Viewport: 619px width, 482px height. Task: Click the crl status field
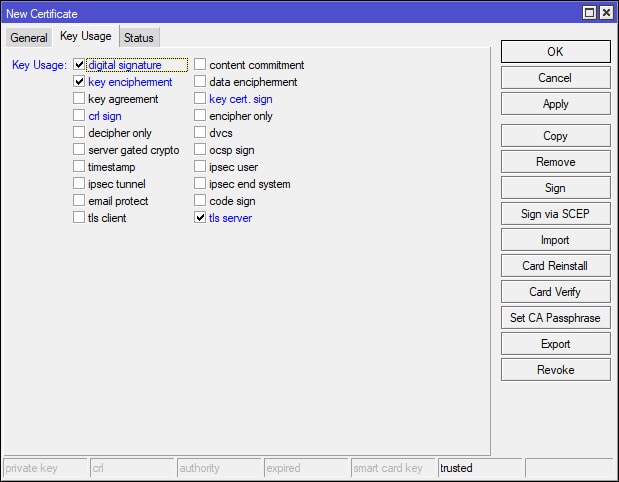tap(132, 468)
